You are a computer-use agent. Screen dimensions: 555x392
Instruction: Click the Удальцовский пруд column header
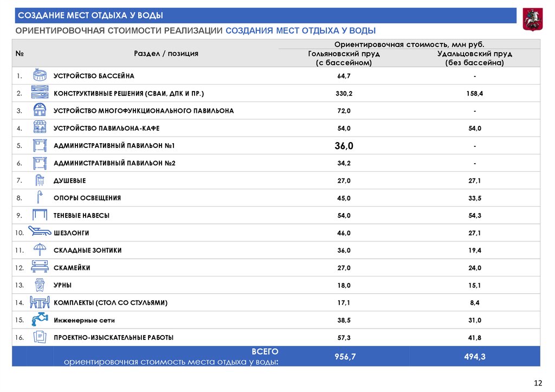474,58
